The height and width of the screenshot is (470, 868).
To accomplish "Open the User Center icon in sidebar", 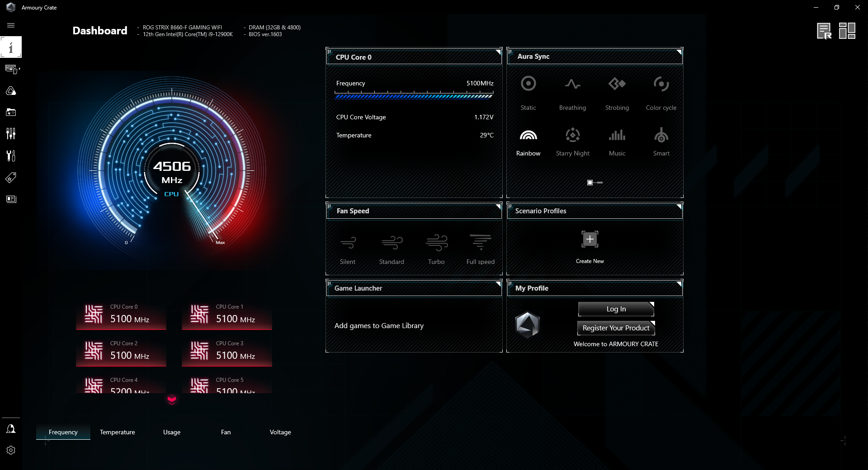I will pos(11,429).
